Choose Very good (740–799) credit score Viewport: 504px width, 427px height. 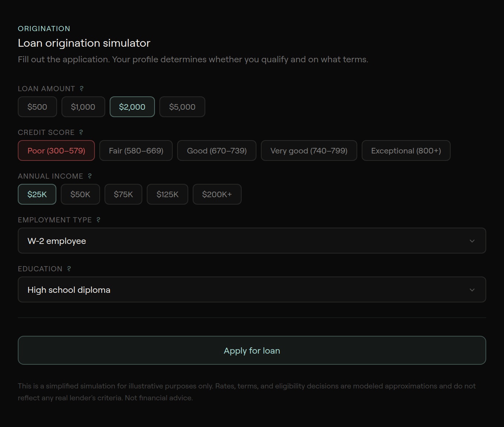[x=309, y=150]
